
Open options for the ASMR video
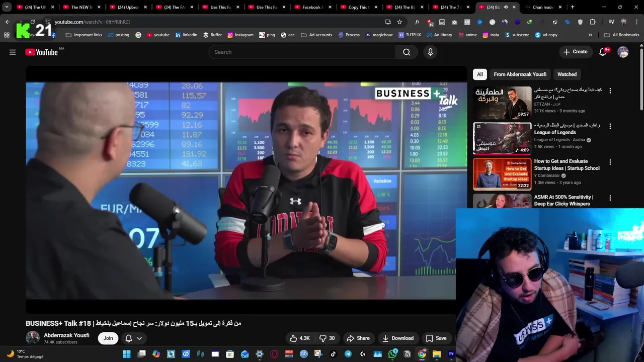point(610,198)
